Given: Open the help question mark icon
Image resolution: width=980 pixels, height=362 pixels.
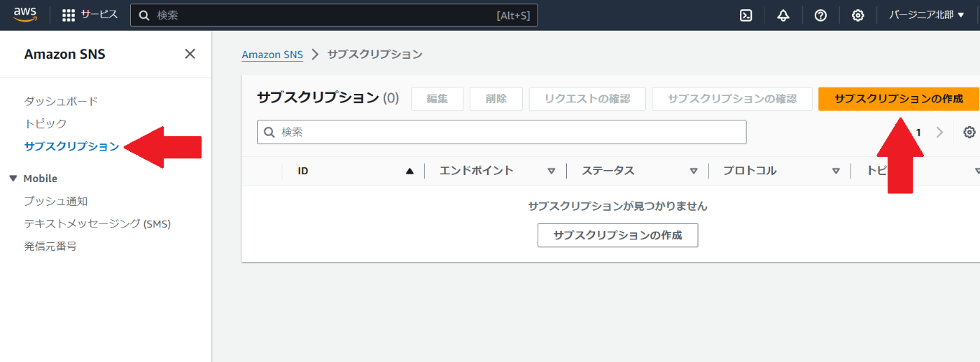Looking at the screenshot, I should point(820,15).
